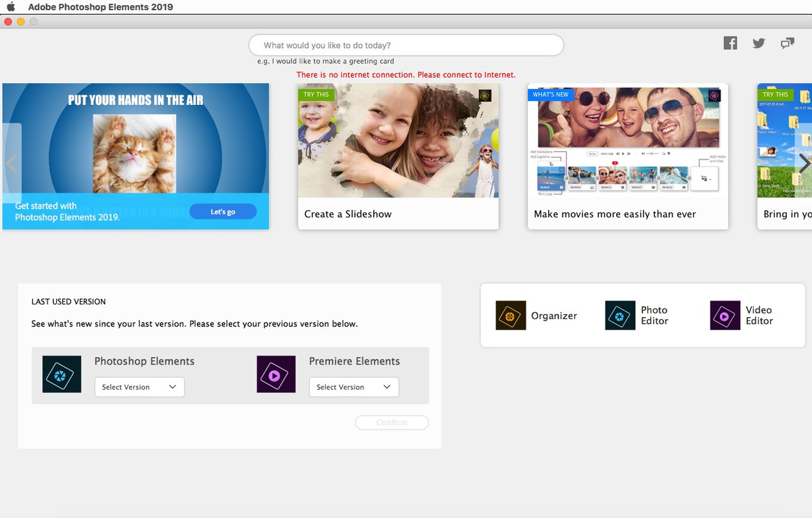Open the Organizer label

[554, 316]
